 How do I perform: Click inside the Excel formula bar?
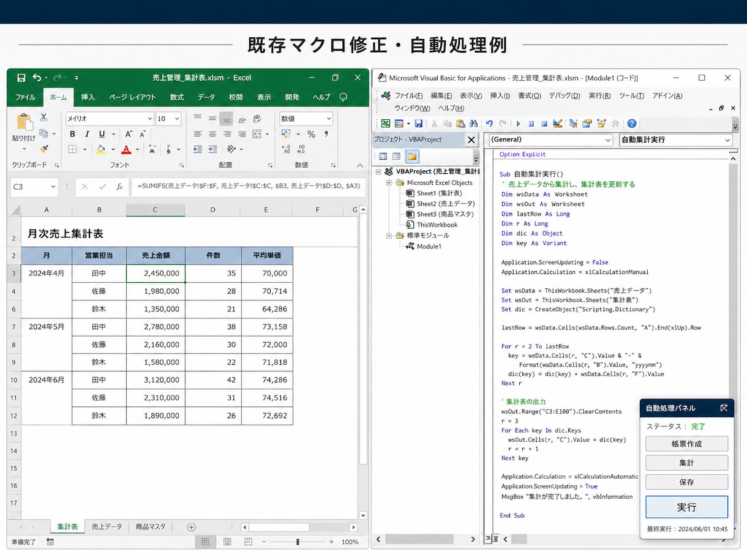[x=249, y=187]
